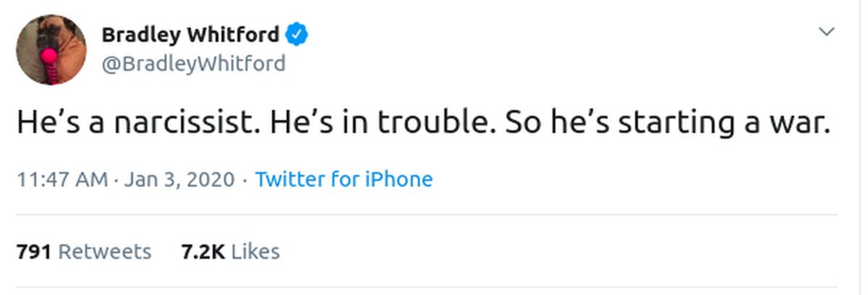Click the word Likes label
The width and height of the screenshot is (868, 295).
click(x=255, y=252)
